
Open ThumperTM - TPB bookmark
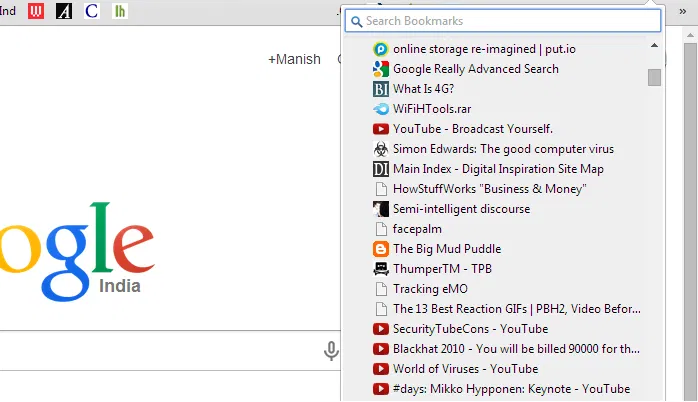(x=441, y=269)
